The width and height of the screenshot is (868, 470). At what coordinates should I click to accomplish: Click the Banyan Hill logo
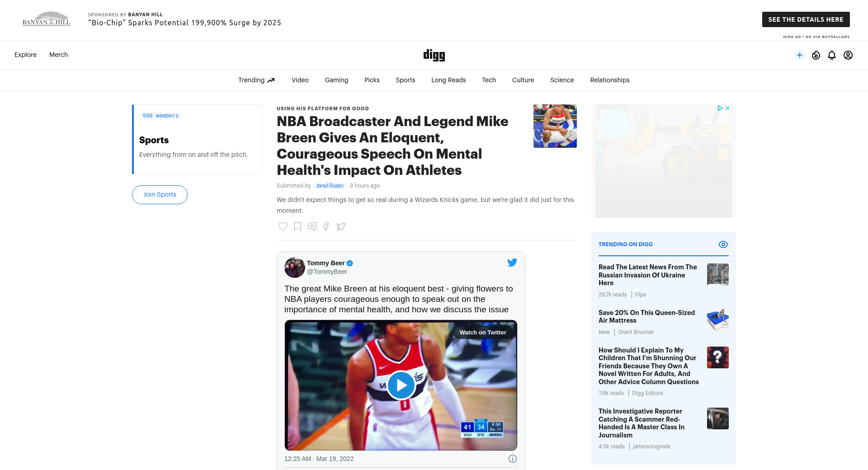46,19
